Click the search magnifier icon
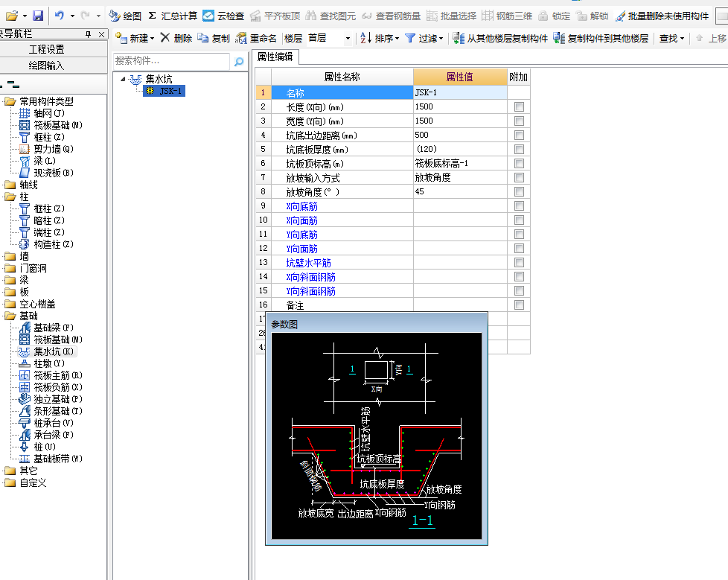Image resolution: width=728 pixels, height=580 pixels. 239,61
